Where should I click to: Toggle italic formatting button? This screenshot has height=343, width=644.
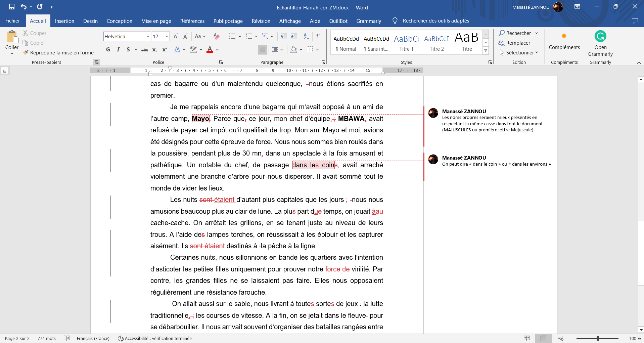click(x=118, y=50)
